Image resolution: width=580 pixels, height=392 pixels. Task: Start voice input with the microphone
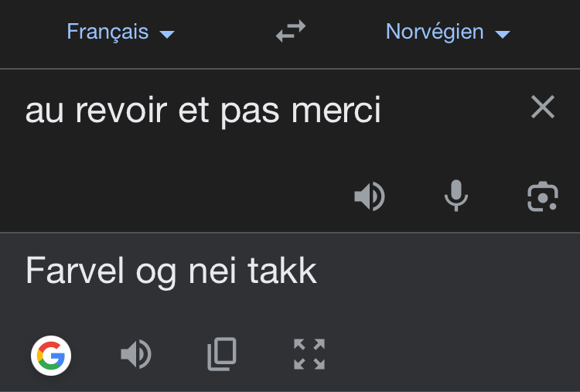click(456, 196)
